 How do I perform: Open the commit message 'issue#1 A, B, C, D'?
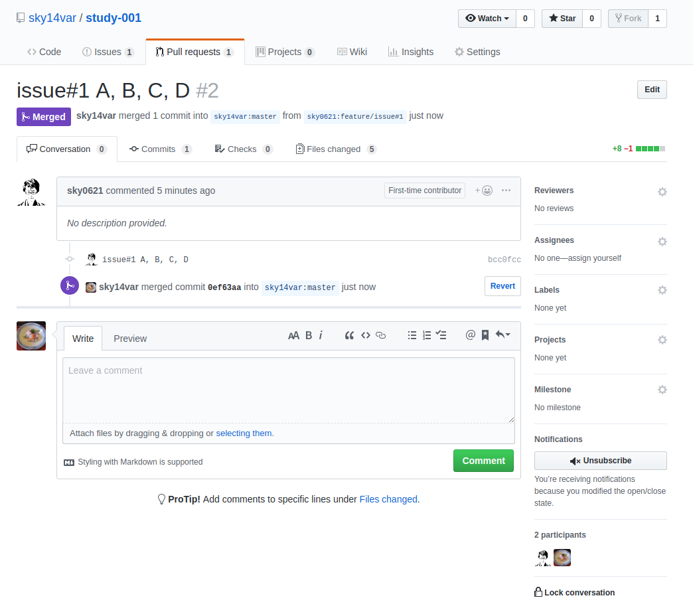145,260
